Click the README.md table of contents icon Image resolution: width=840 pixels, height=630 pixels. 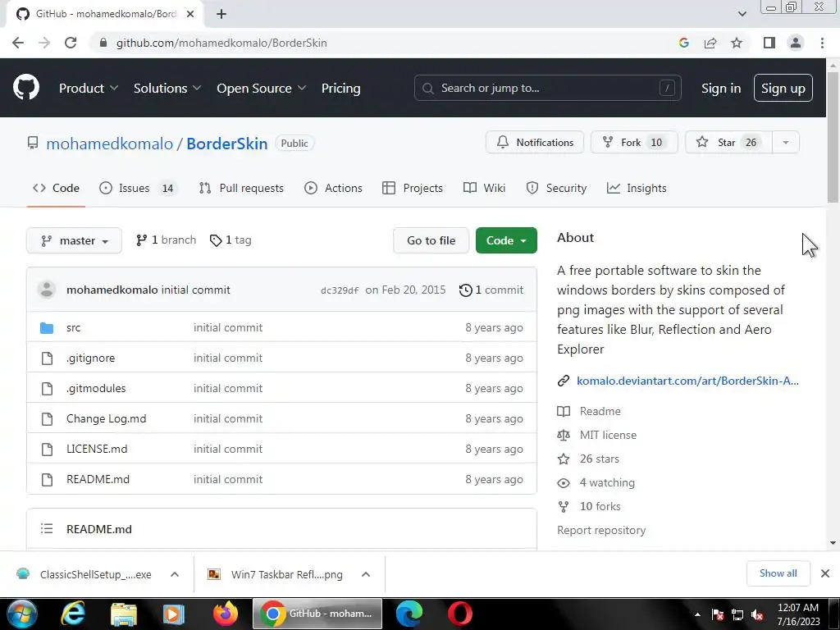47,529
